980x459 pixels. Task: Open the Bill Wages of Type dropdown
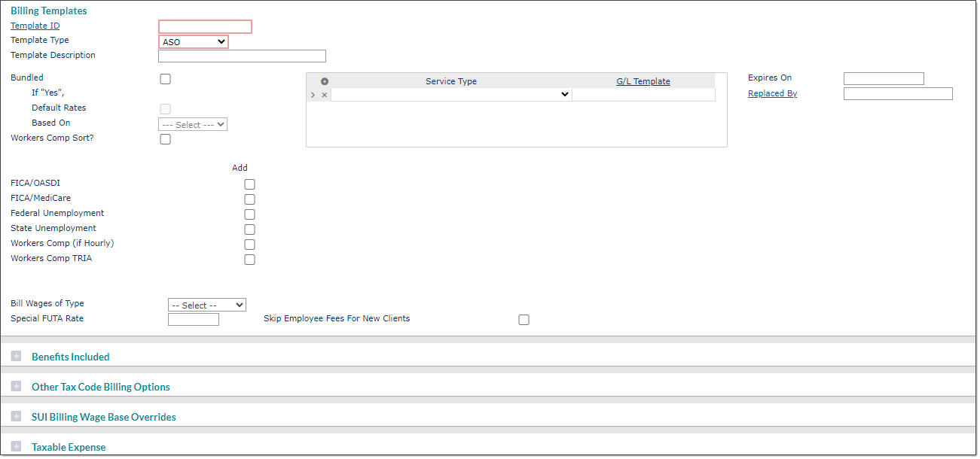point(206,305)
